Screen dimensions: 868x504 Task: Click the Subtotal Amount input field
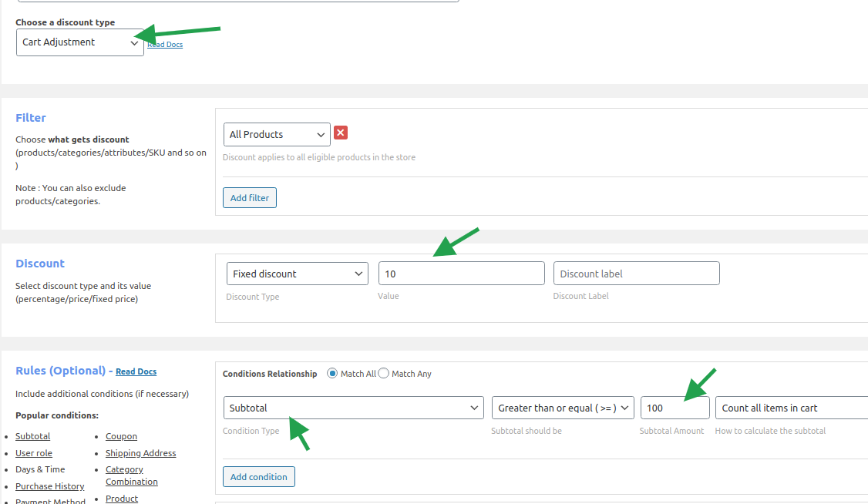pos(674,408)
